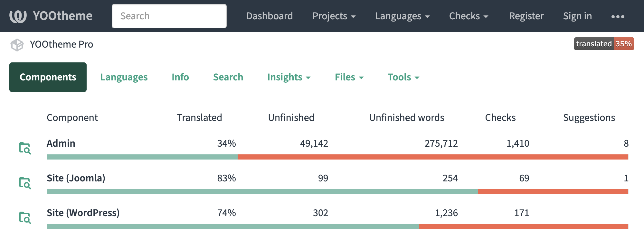The image size is (644, 229).
Task: Click Site (WordPress)'s unfinished words 1,236
Action: point(446,213)
